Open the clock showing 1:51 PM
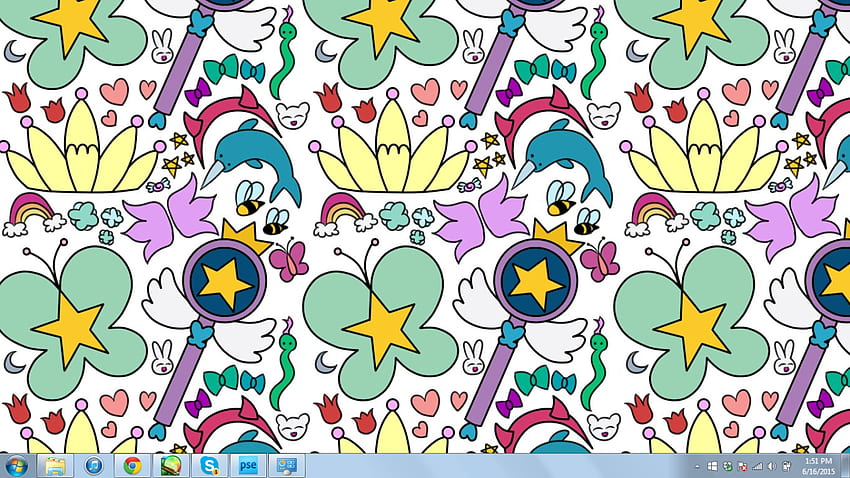 [x=819, y=466]
